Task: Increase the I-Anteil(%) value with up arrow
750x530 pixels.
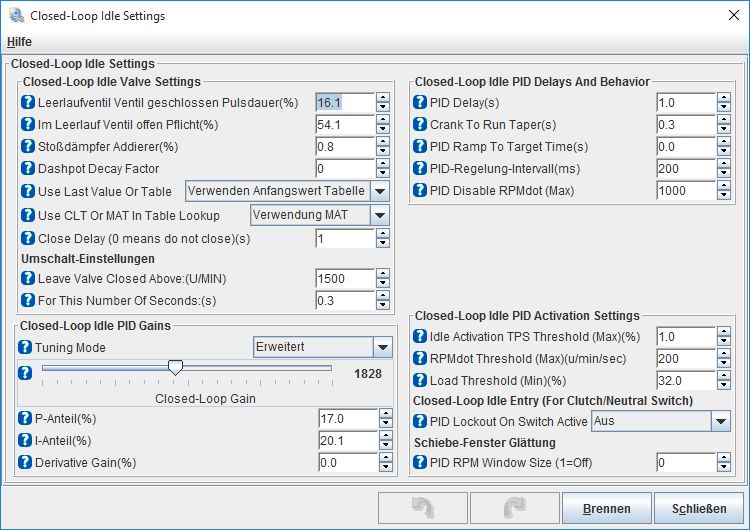Action: 383,436
